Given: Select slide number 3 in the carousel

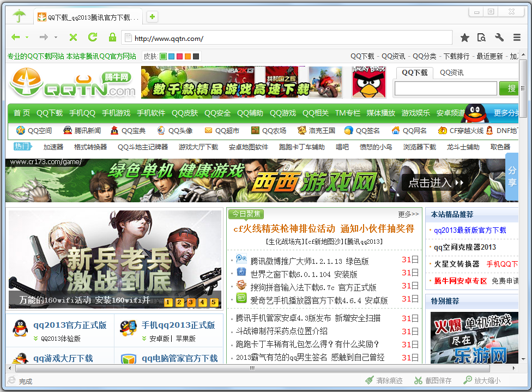Looking at the screenshot, I should pyautogui.click(x=191, y=302).
